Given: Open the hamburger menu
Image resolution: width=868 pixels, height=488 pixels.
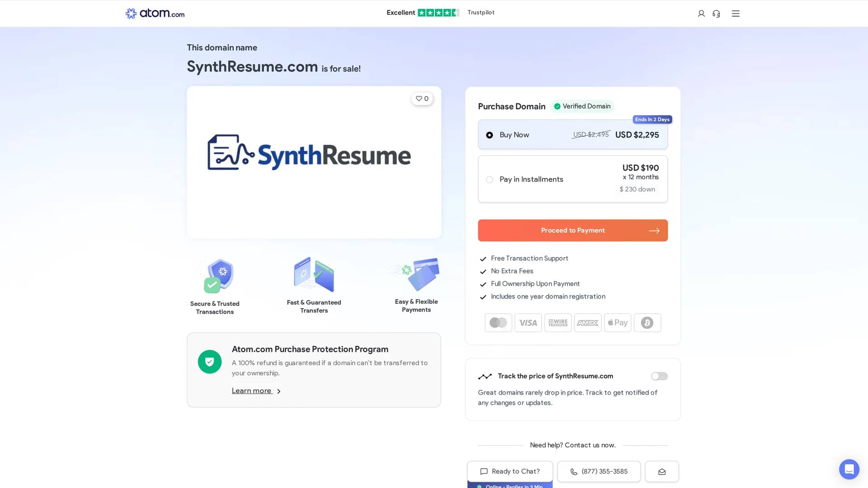Looking at the screenshot, I should click(736, 14).
